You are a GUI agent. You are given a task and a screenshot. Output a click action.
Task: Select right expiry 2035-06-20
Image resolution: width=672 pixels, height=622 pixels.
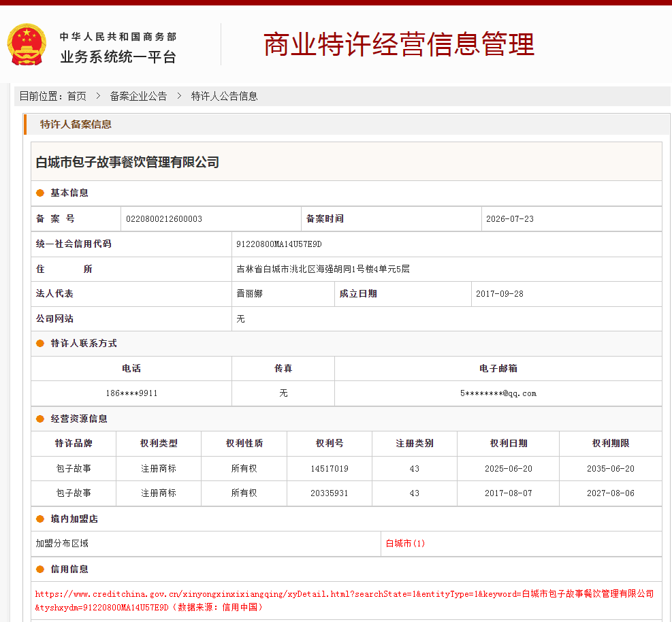(x=610, y=469)
